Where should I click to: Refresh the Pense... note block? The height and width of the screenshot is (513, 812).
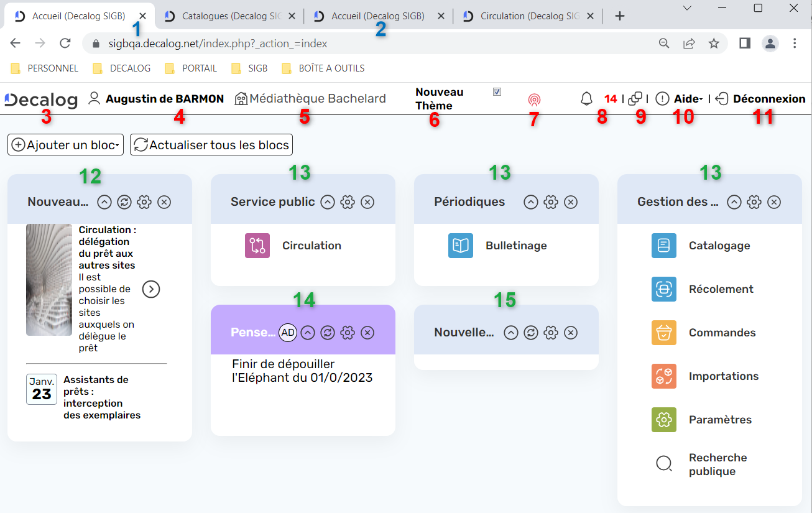[328, 333]
